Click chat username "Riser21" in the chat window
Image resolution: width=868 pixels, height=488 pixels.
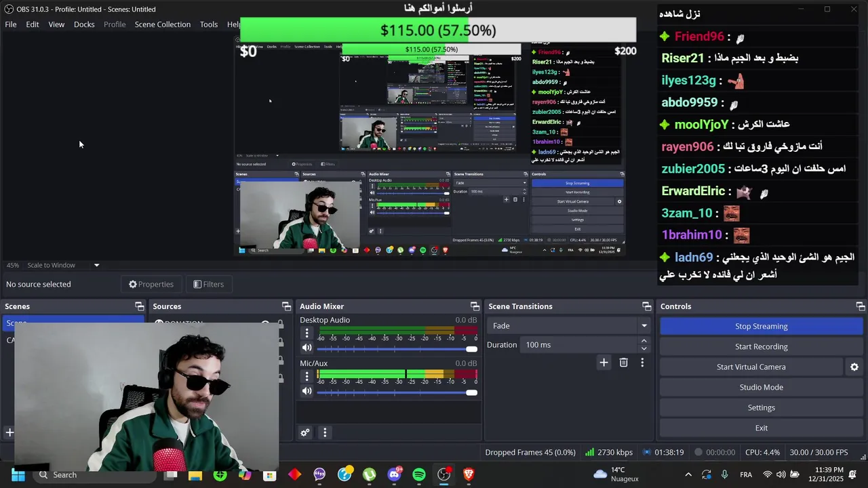pyautogui.click(x=683, y=58)
